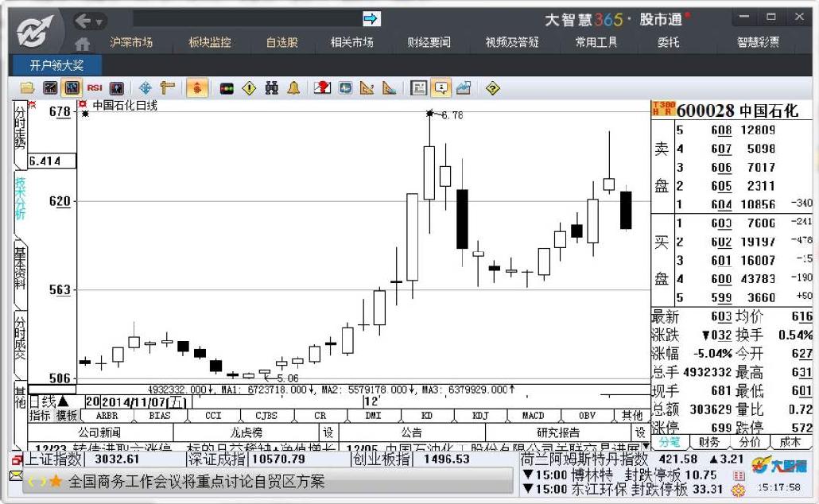819x504 pixels.
Task: Click the blue monitor waveform icon
Action: point(345,88)
